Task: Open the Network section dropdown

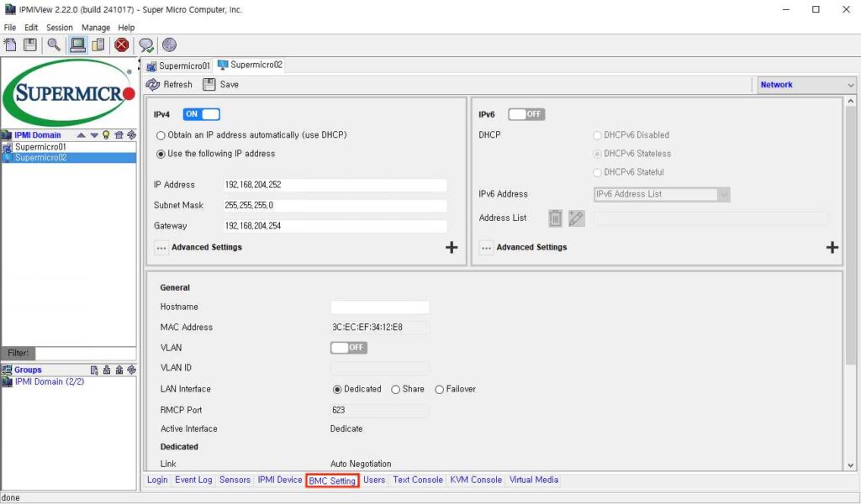Action: [806, 85]
